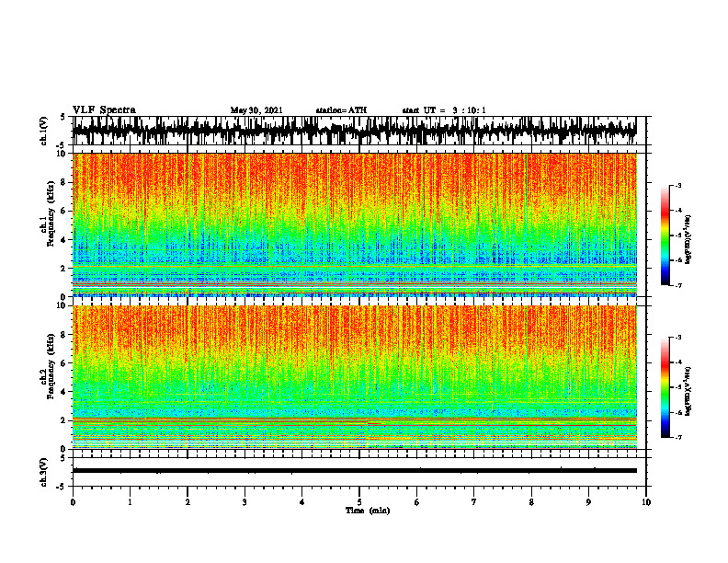The width and height of the screenshot is (728, 563).
Task: Click the ch.3(V) axis label
Action: point(44,472)
